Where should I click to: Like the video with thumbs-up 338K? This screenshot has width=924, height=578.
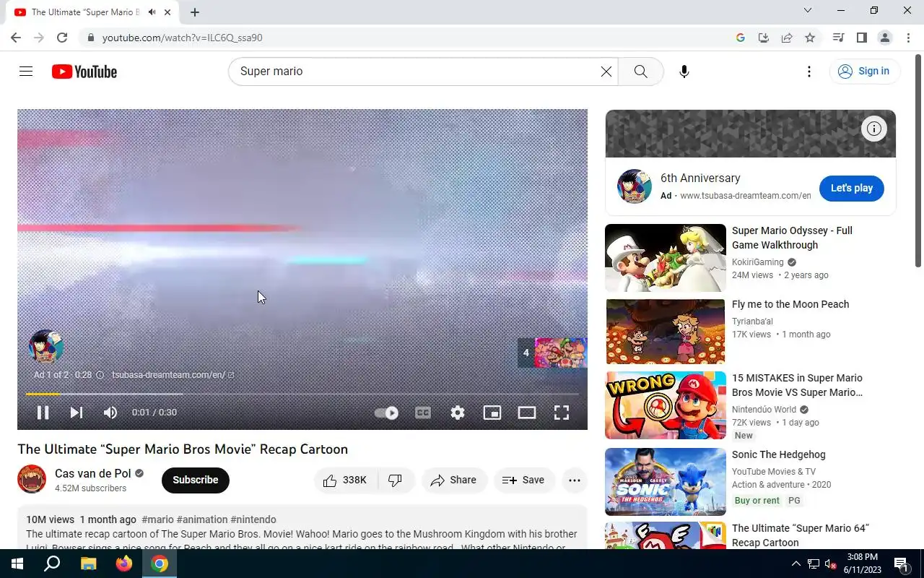(x=346, y=480)
